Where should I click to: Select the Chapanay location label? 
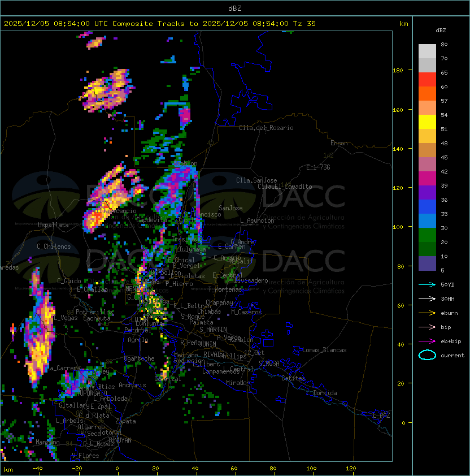(x=219, y=302)
